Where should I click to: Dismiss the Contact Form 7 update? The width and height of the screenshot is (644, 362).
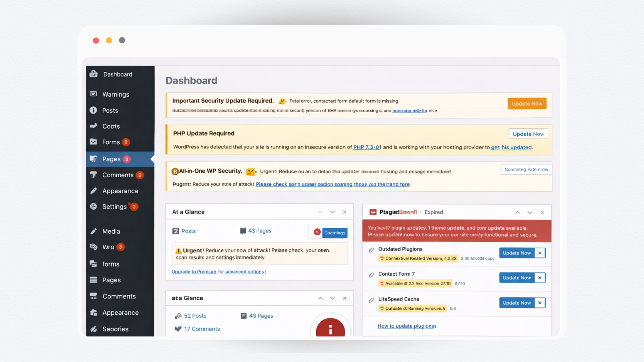click(540, 278)
